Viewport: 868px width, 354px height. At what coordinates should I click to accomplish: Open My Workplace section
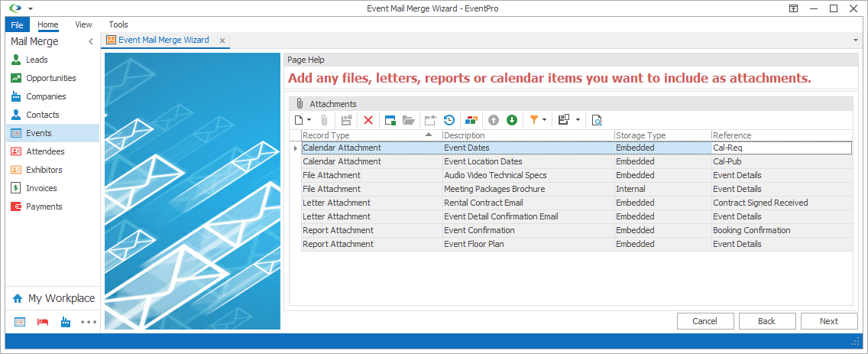[x=53, y=298]
